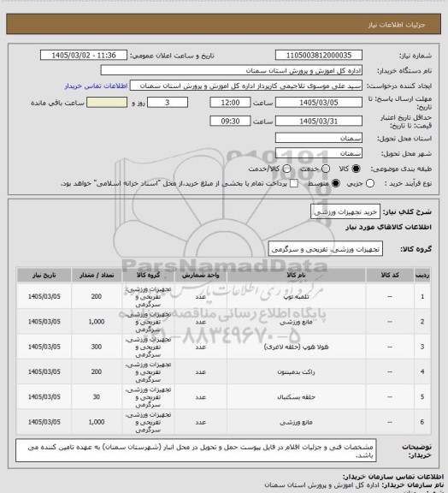The image size is (448, 493).
Task: Click the کد کالا column header
Action: coord(390,275)
